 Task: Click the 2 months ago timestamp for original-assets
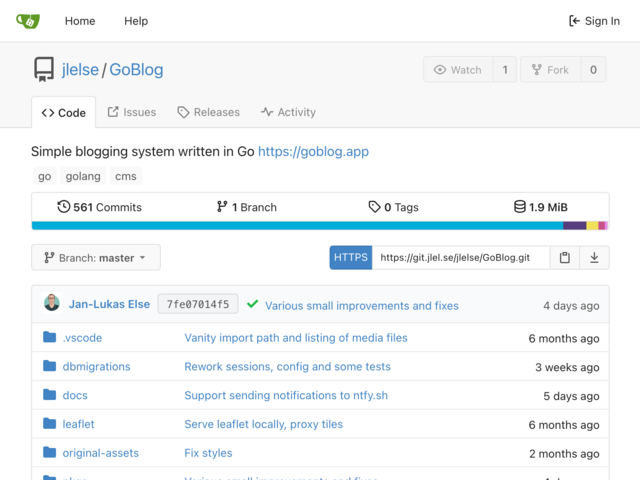pos(564,454)
